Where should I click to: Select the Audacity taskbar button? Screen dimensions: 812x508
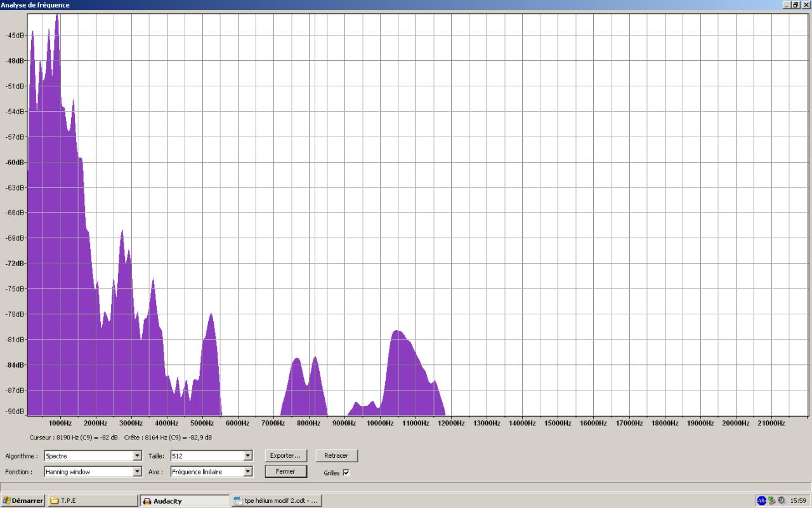coord(185,500)
